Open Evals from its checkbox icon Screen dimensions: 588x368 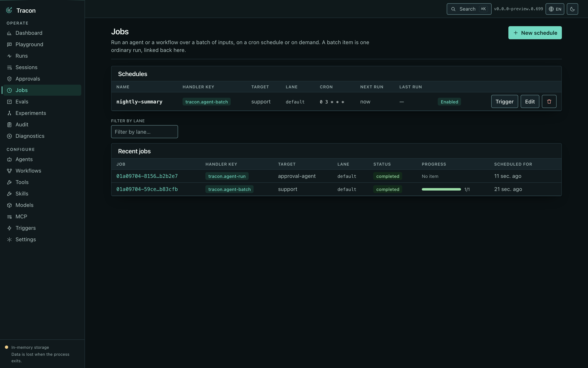click(9, 102)
